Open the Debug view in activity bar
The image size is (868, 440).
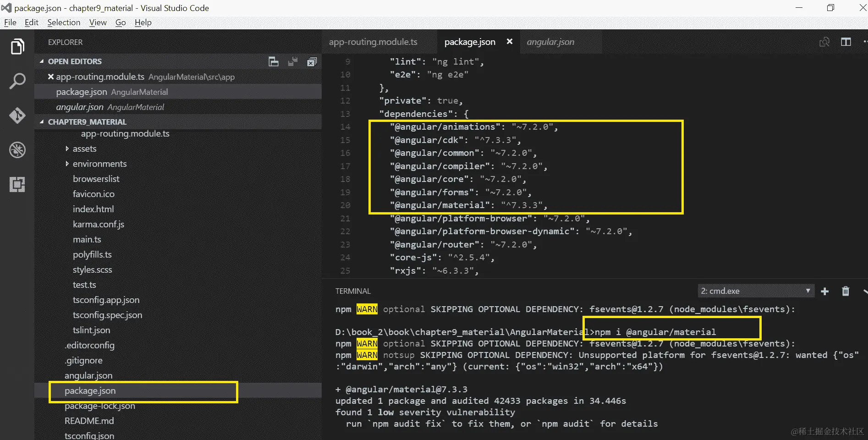pyautogui.click(x=17, y=150)
